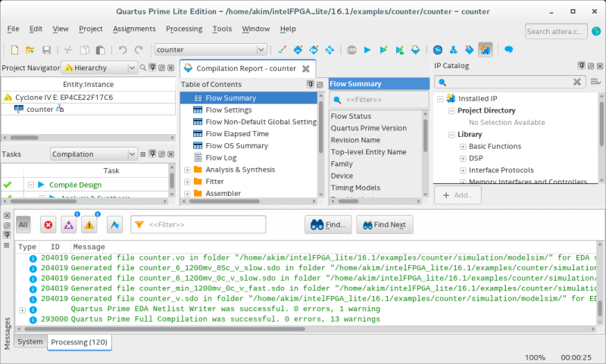Image resolution: width=606 pixels, height=364 pixels.
Task: Click the blue speech bubble feedback icon
Action: [508, 50]
